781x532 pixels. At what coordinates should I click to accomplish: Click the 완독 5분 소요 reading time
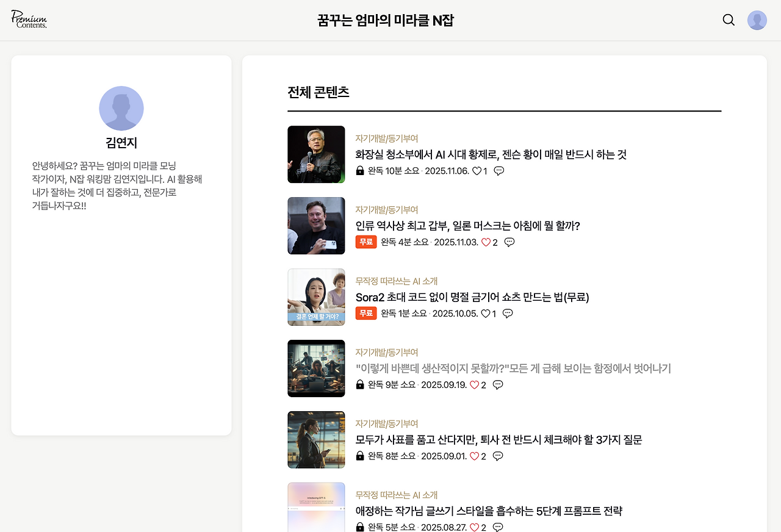[x=392, y=527]
